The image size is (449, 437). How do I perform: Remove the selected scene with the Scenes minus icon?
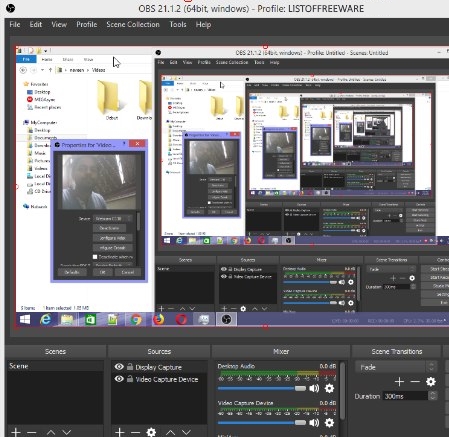tap(32, 432)
